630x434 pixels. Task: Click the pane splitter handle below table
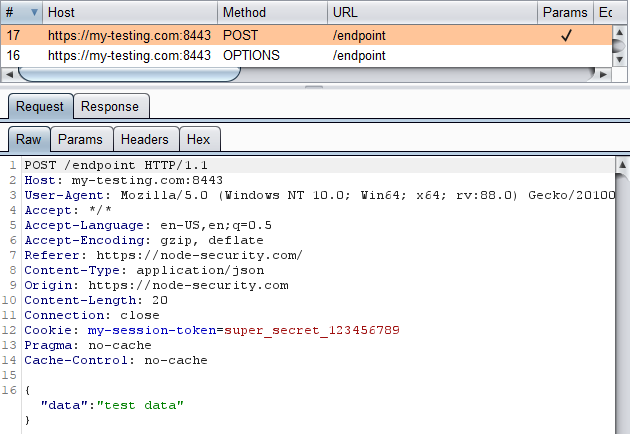click(x=314, y=87)
